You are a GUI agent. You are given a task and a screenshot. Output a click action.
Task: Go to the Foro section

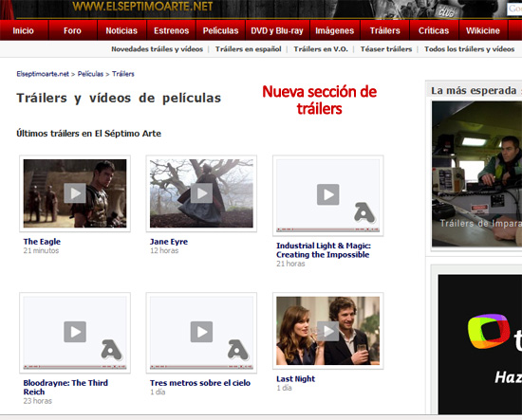point(72,30)
